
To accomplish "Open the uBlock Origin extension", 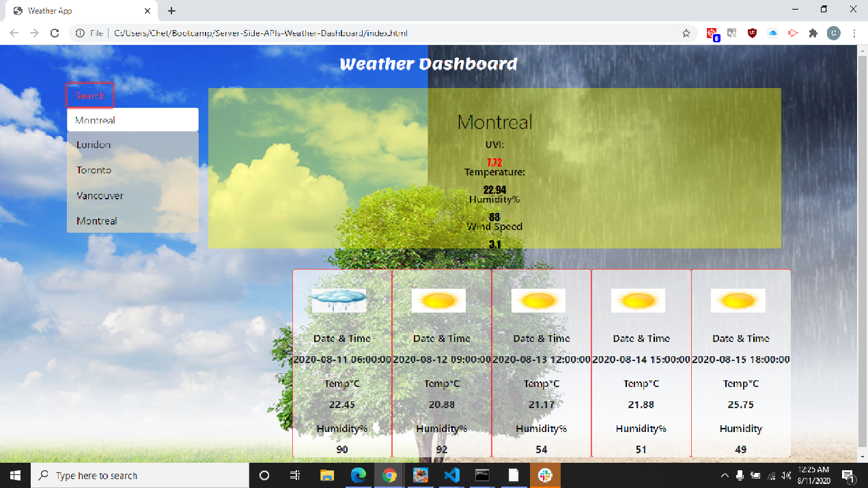I will coord(752,33).
